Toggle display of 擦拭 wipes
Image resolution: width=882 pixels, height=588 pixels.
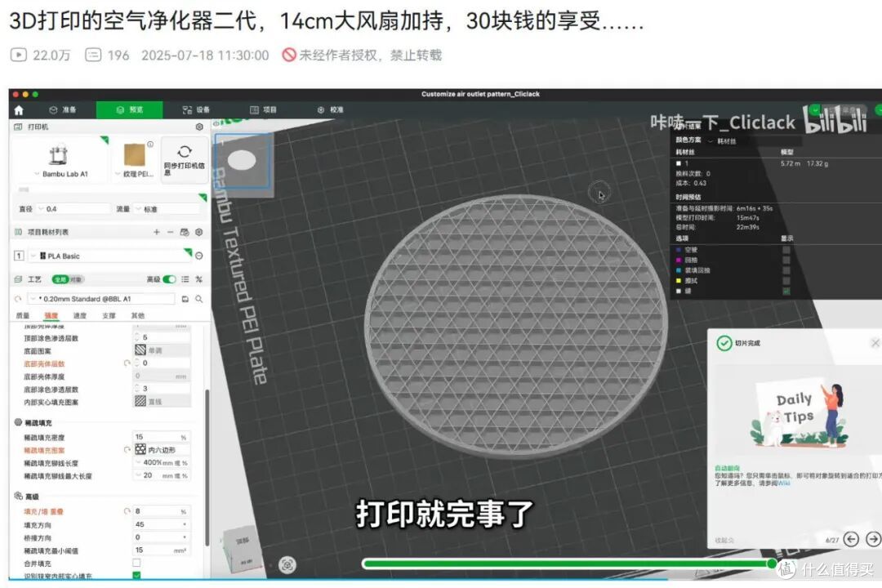tap(786, 281)
